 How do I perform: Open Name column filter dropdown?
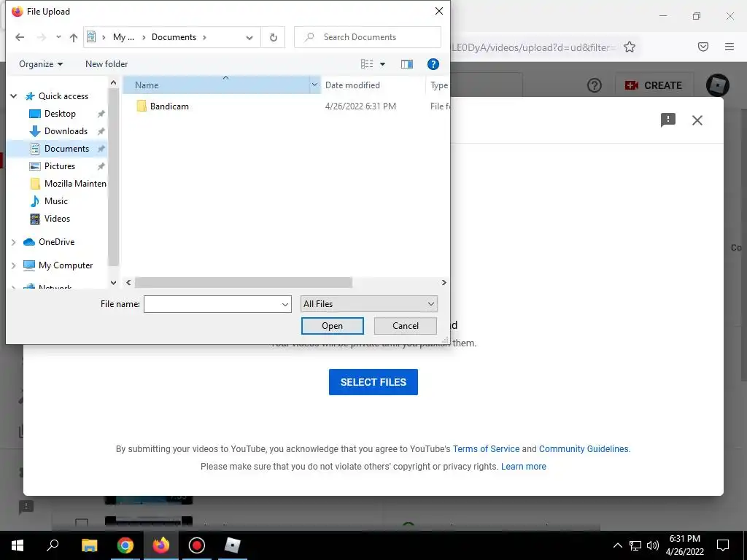(314, 85)
